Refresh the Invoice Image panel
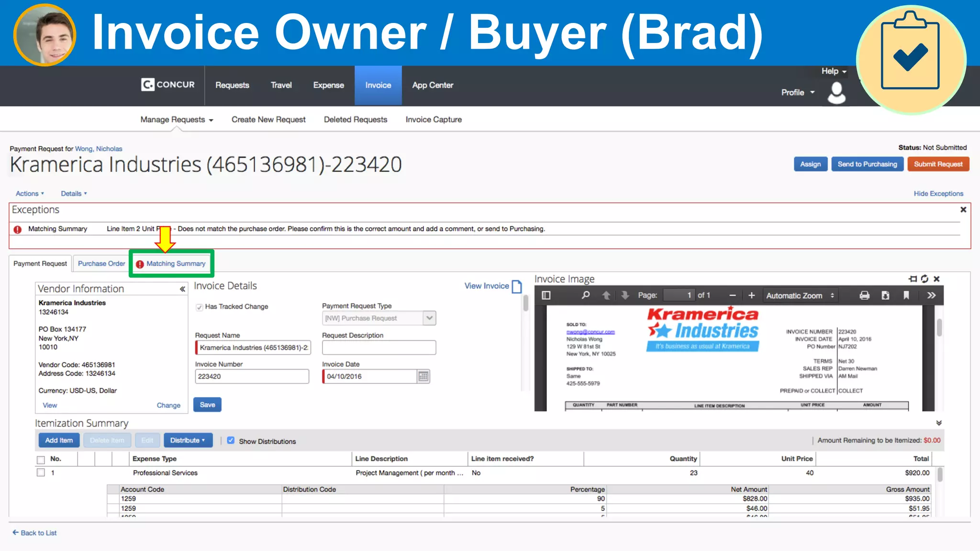Image resolution: width=980 pixels, height=551 pixels. point(924,279)
